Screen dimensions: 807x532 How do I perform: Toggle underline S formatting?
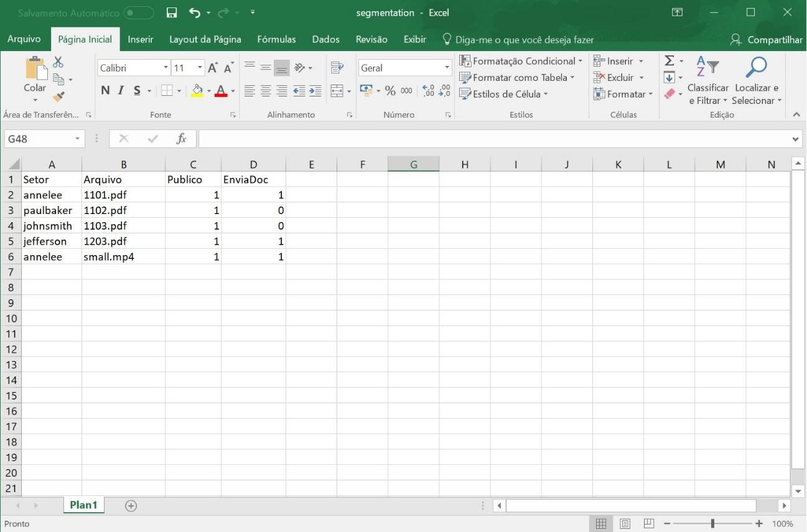click(x=136, y=91)
